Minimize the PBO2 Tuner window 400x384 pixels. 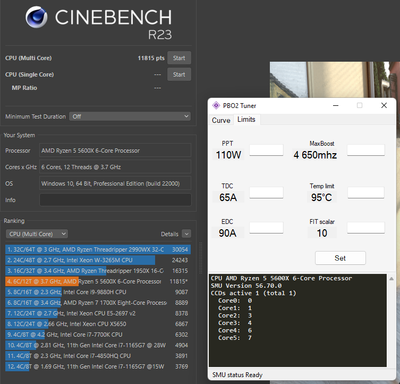pos(336,105)
